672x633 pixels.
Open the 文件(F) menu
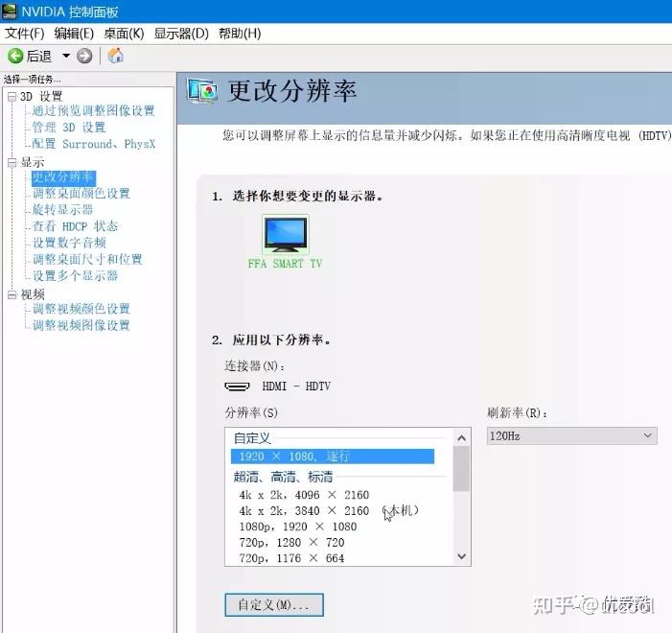click(24, 34)
